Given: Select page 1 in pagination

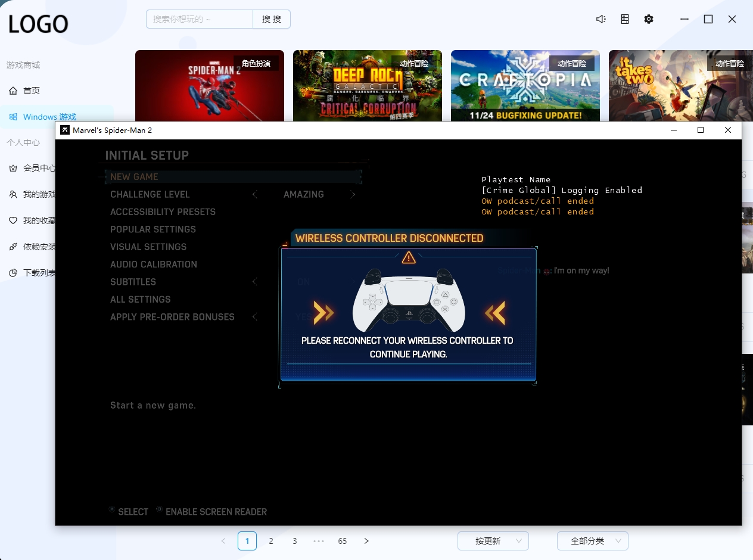Looking at the screenshot, I should tap(247, 541).
